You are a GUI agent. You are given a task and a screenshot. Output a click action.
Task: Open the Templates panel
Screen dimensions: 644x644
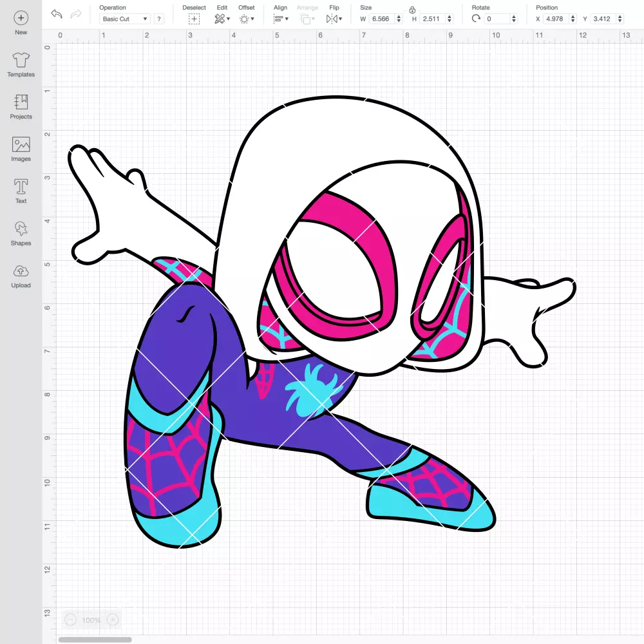point(21,65)
